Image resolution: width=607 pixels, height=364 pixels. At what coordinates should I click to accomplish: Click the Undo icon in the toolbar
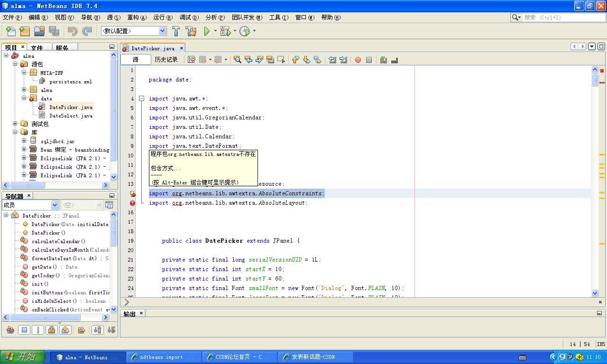(72, 31)
